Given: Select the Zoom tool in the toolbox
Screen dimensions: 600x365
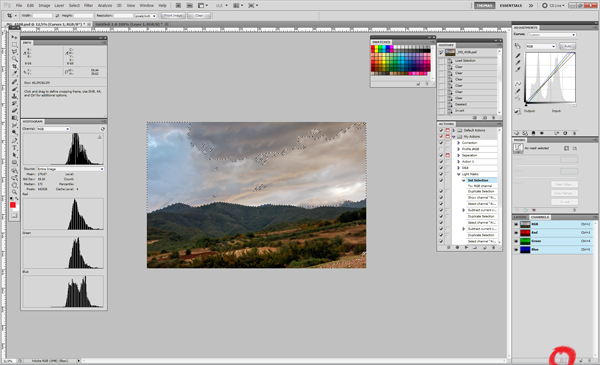Looking at the screenshot, I should click(x=14, y=192).
